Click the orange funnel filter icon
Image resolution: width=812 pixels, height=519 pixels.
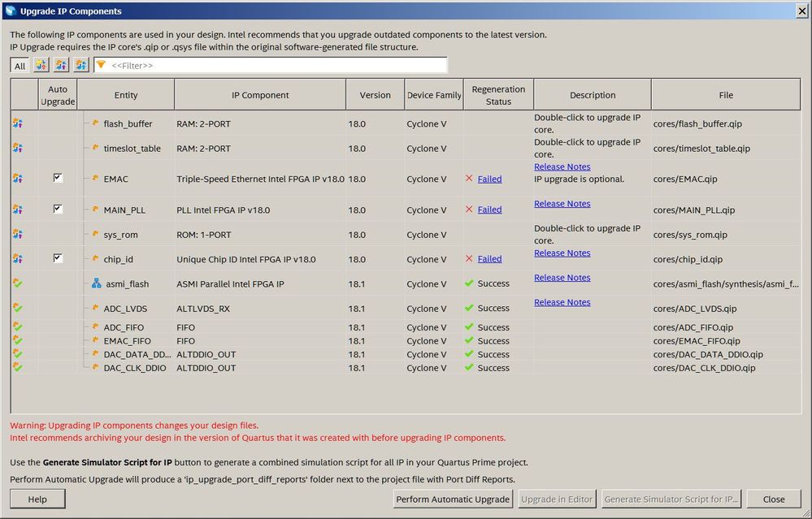point(102,65)
